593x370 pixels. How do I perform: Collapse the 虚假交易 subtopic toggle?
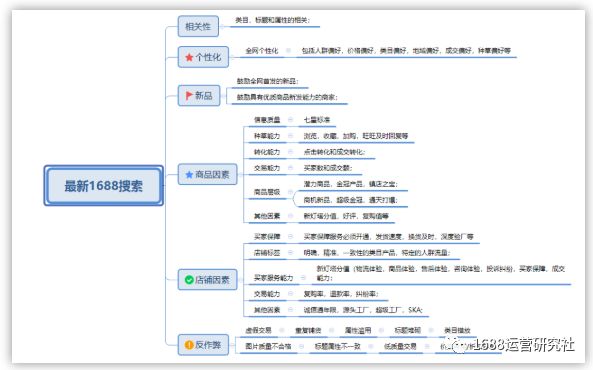pyautogui.click(x=282, y=330)
